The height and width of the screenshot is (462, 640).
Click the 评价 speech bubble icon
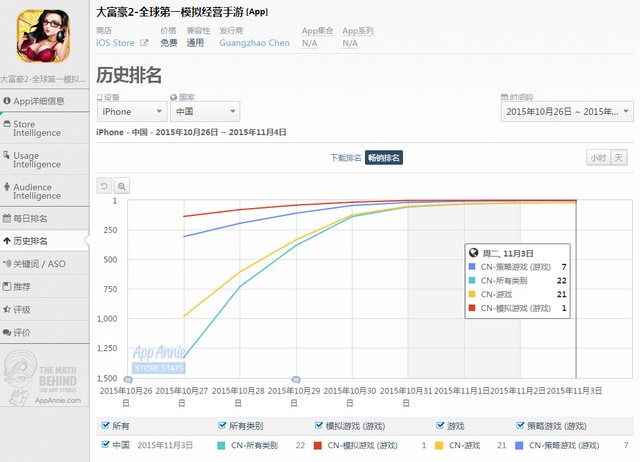pos(7,332)
